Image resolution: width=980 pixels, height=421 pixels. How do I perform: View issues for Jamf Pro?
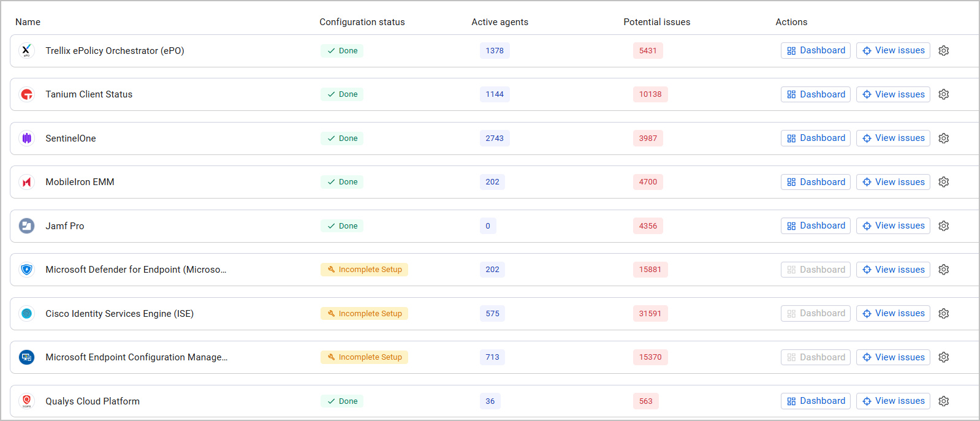[x=893, y=226]
